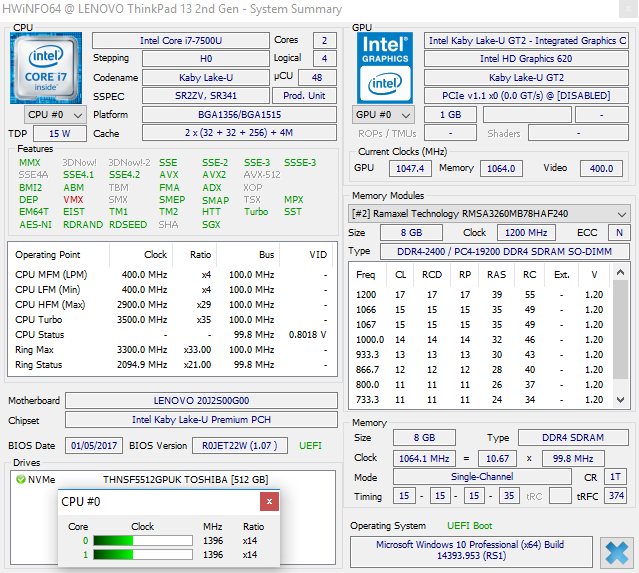
Task: Select the 933.3 frequency timing row
Action: click(480, 355)
